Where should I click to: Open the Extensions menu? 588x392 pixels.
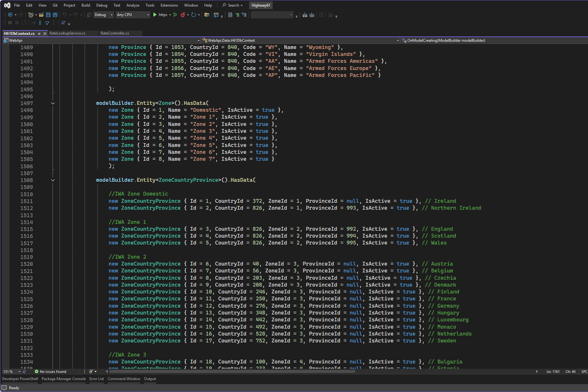(x=169, y=5)
